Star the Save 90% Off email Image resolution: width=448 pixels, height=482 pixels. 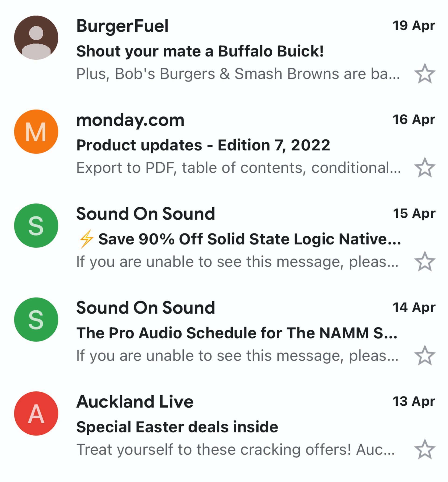pyautogui.click(x=424, y=261)
